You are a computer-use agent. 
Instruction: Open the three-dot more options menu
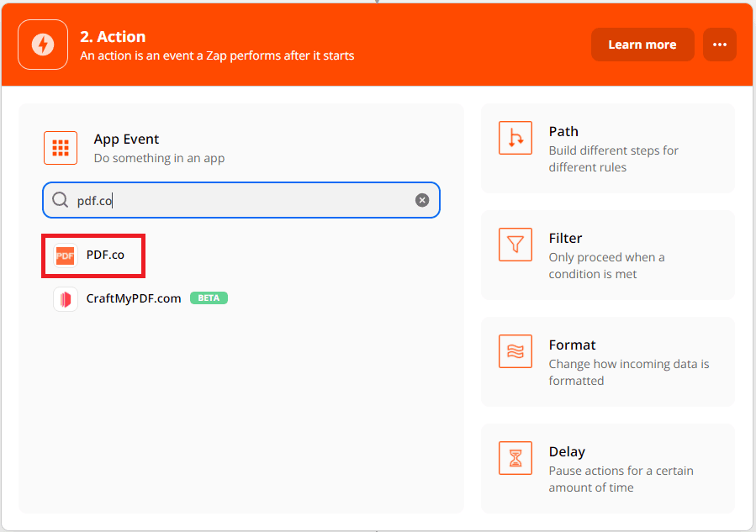point(719,45)
